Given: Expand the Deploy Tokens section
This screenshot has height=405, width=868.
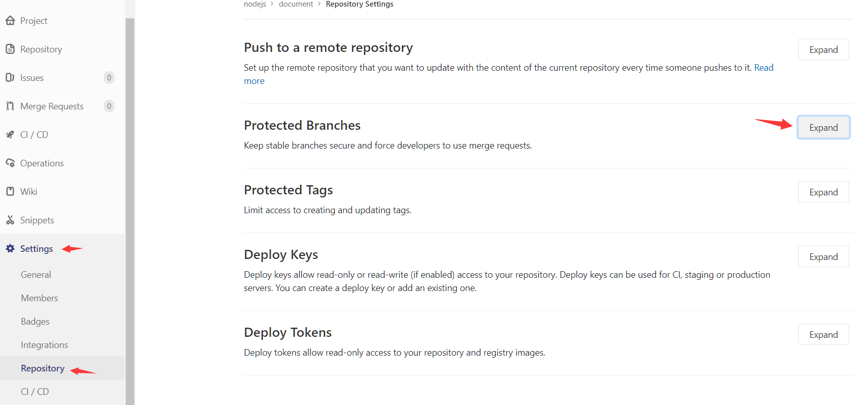Looking at the screenshot, I should (x=823, y=334).
